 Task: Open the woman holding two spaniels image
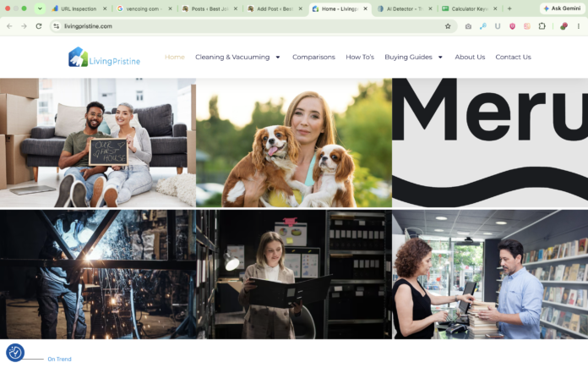pyautogui.click(x=294, y=143)
